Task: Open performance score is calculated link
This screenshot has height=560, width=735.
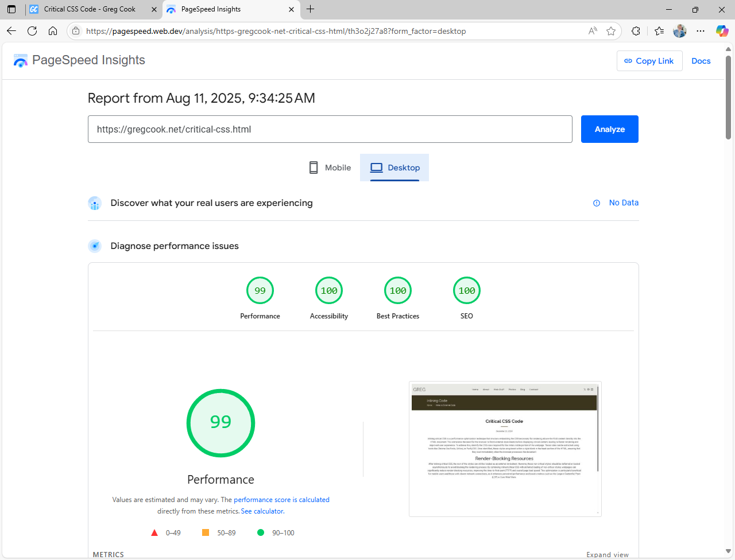Action: [281, 500]
